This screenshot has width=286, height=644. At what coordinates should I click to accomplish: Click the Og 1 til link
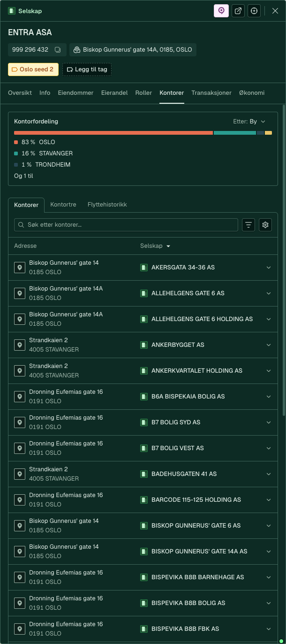23,176
